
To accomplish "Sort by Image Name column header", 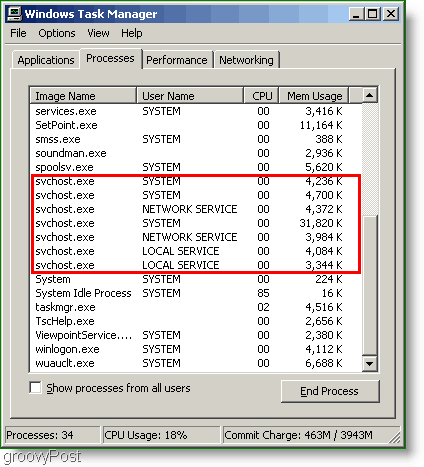I will (83, 96).
